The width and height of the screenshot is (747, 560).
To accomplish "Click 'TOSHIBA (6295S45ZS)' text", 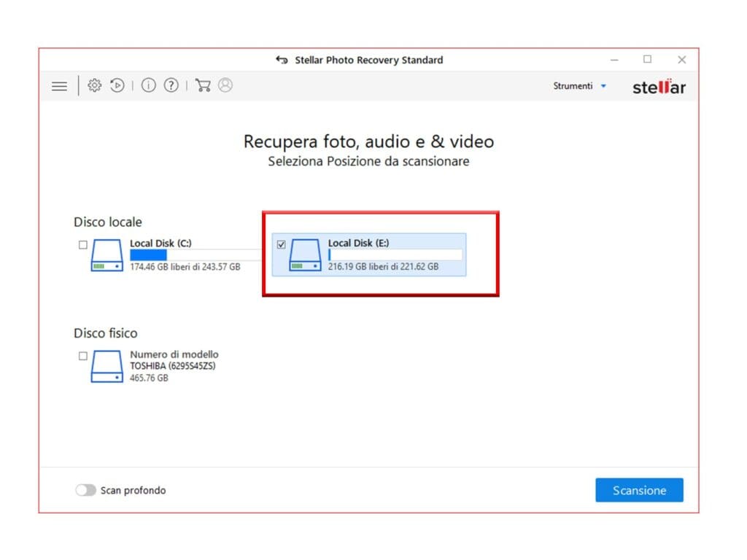I will click(x=173, y=366).
